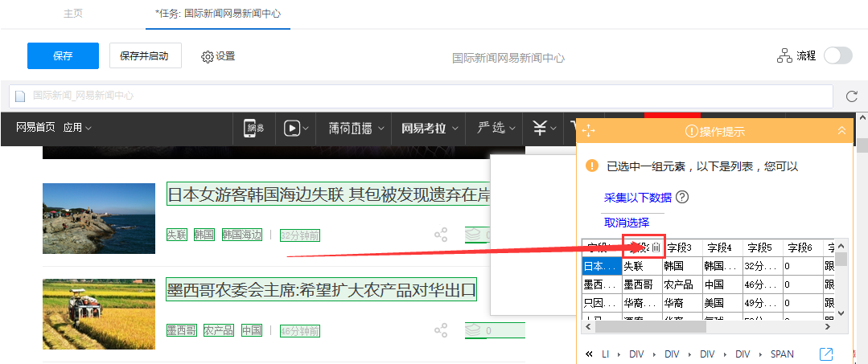This screenshot has height=364, width=868.
Task: Click the 46分... table cell
Action: [x=763, y=285]
